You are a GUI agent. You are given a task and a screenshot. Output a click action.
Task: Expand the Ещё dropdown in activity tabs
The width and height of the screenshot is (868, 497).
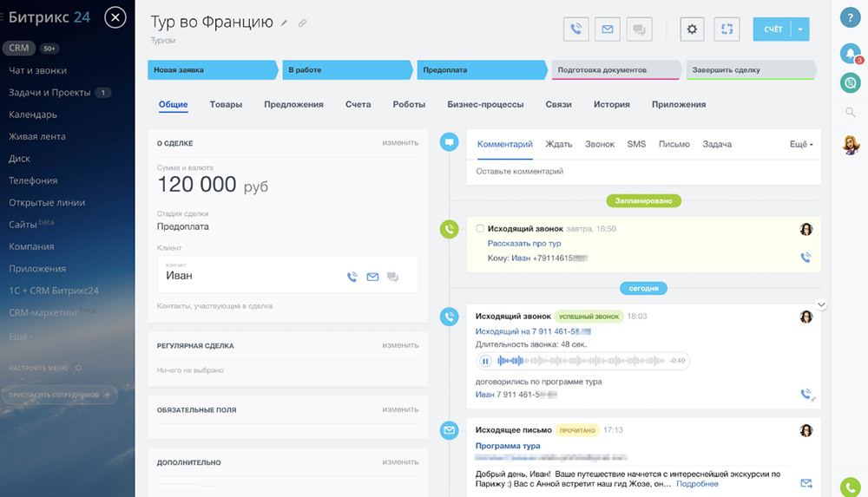coord(801,145)
